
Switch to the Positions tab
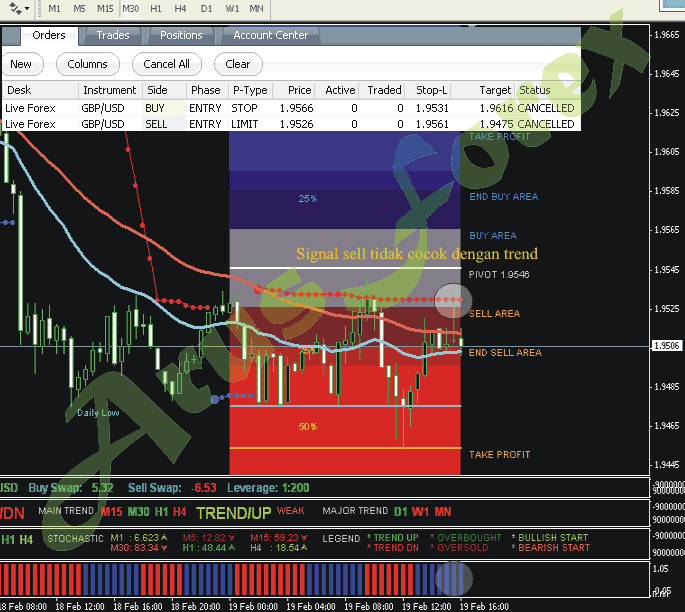point(182,35)
